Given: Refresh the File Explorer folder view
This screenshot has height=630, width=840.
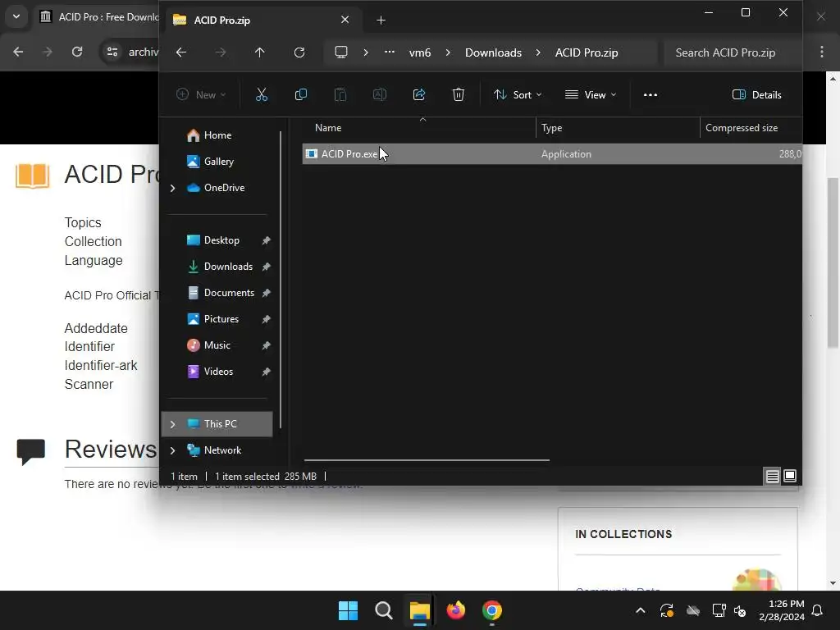Looking at the screenshot, I should pos(299,52).
